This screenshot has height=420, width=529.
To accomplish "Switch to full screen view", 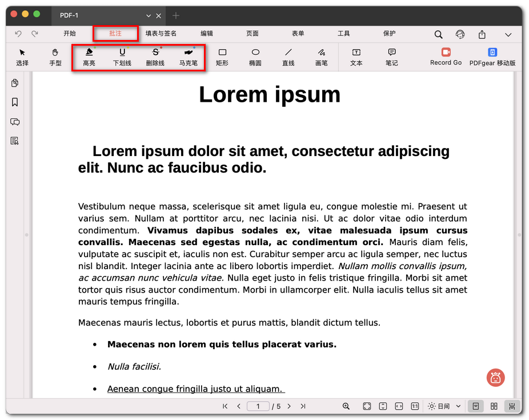I will click(367, 406).
